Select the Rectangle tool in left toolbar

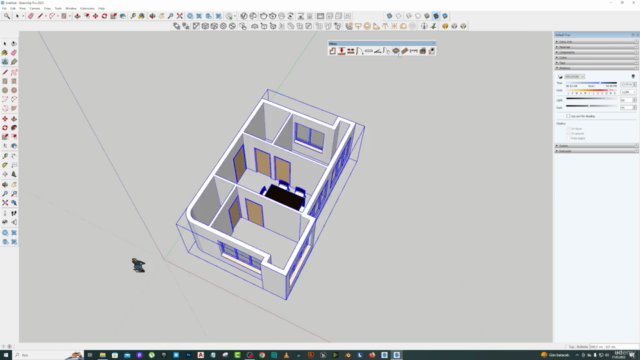pyautogui.click(x=5, y=81)
